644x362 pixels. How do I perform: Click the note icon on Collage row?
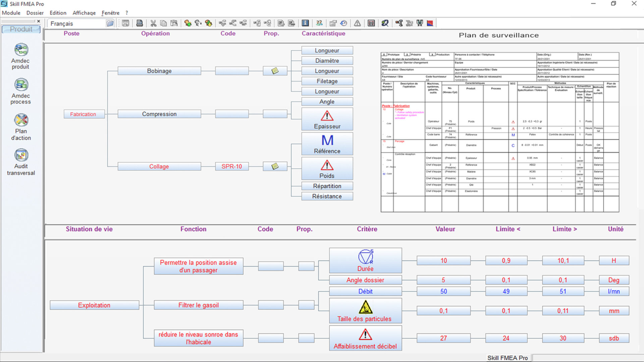coord(275,166)
